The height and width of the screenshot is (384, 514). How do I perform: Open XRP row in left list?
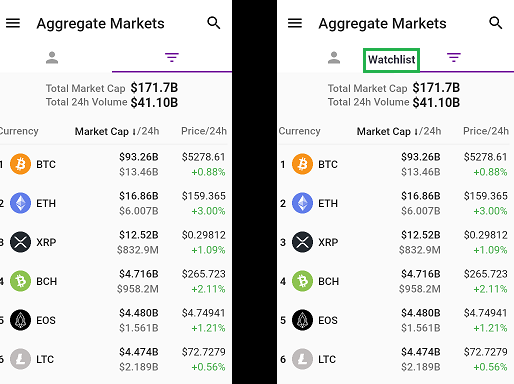(114, 242)
